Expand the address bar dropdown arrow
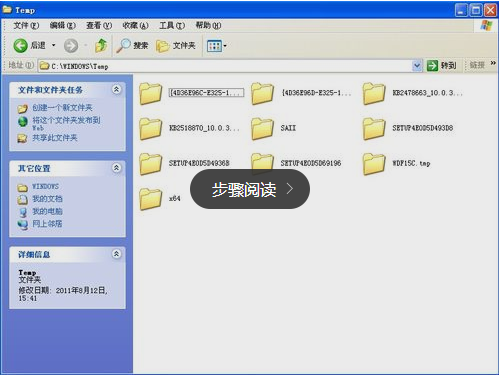 [x=417, y=66]
